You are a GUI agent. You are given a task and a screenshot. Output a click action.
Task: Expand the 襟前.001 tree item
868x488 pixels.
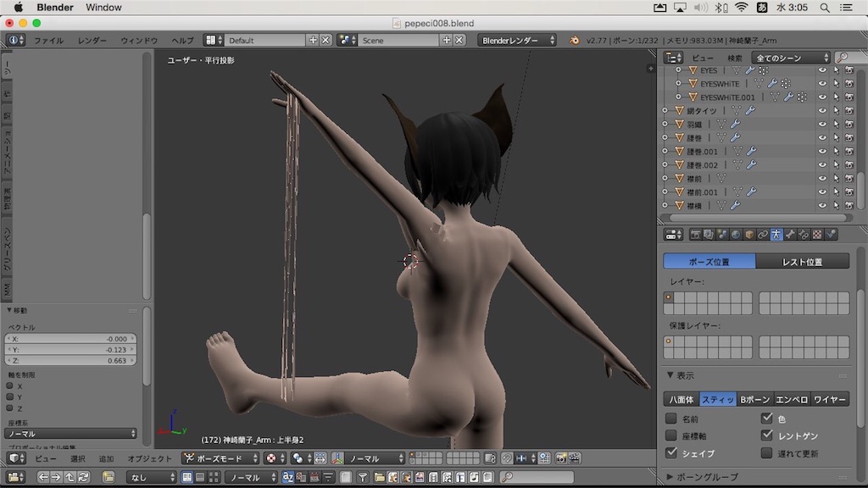[x=665, y=192]
